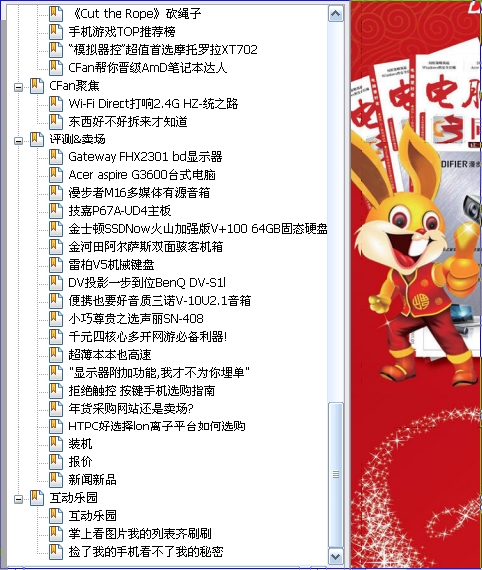Click bookmark icon beside 互动乐园 parent section
Viewport: 482px width, 570px height.
[x=37, y=498]
